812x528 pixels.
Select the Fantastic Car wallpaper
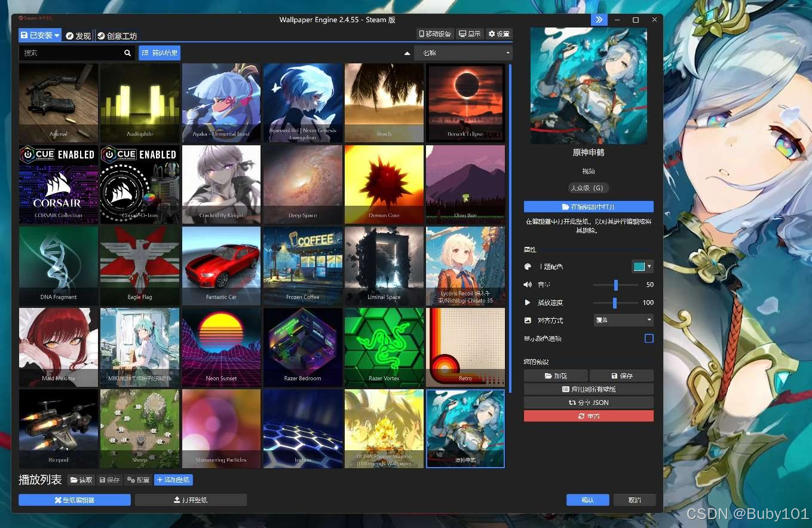pyautogui.click(x=221, y=265)
